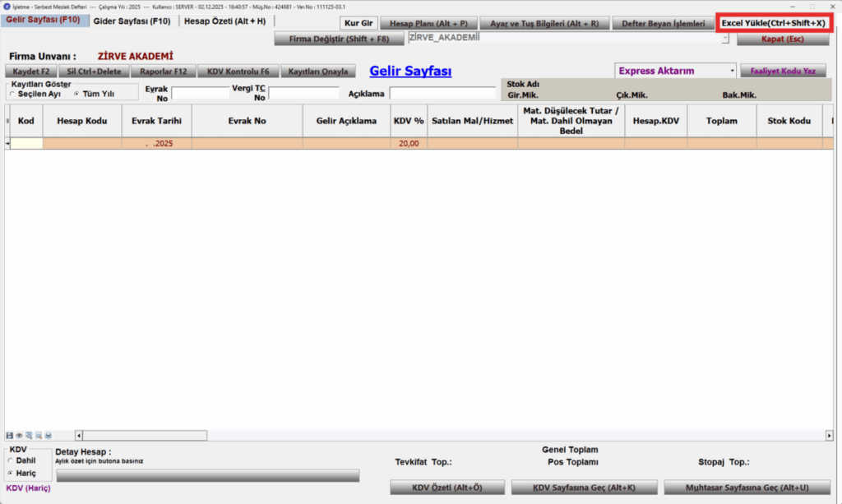This screenshot has height=504, width=842.
Task: Click Sil Ctrl+Delete button
Action: 94,72
